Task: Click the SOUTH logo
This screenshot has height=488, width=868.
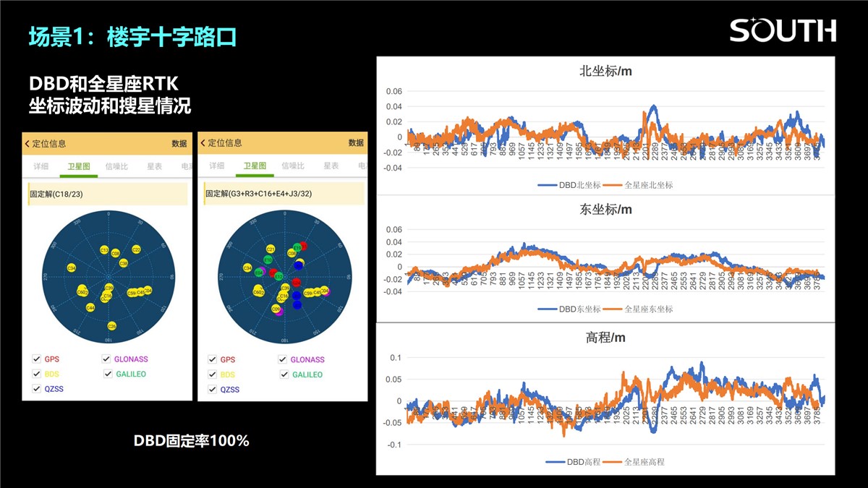Action: point(782,30)
